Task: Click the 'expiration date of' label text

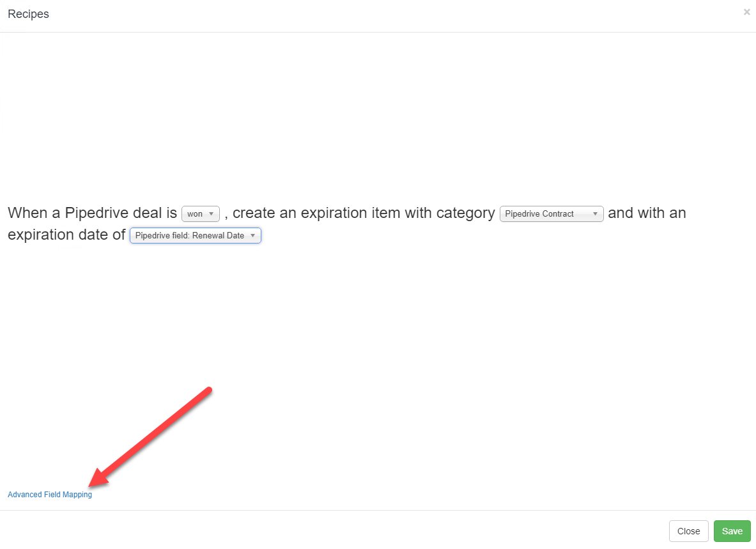Action: click(66, 235)
